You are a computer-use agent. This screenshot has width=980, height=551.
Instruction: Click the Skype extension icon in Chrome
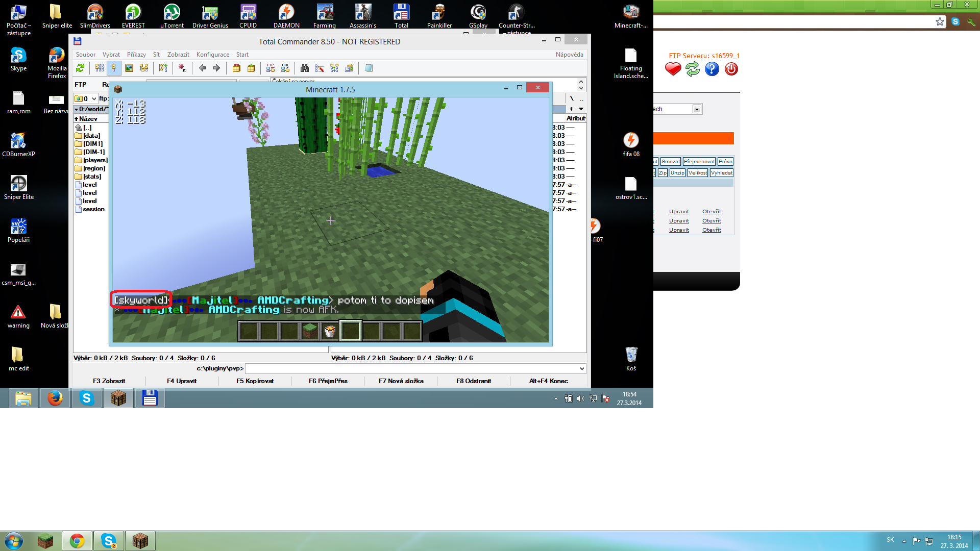(955, 21)
